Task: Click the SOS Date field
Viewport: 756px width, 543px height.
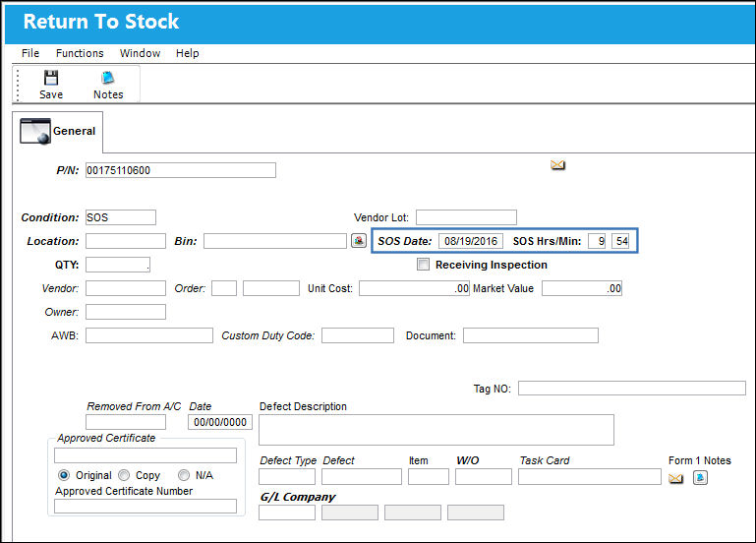Action: 471,241
